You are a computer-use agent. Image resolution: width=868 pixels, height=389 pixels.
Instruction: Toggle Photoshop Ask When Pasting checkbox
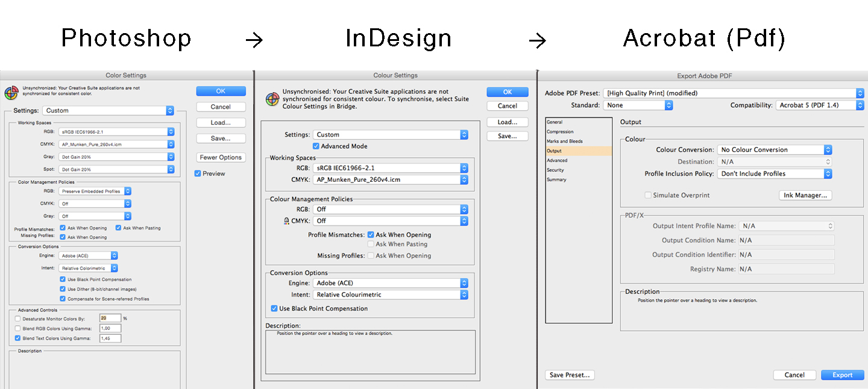118,228
